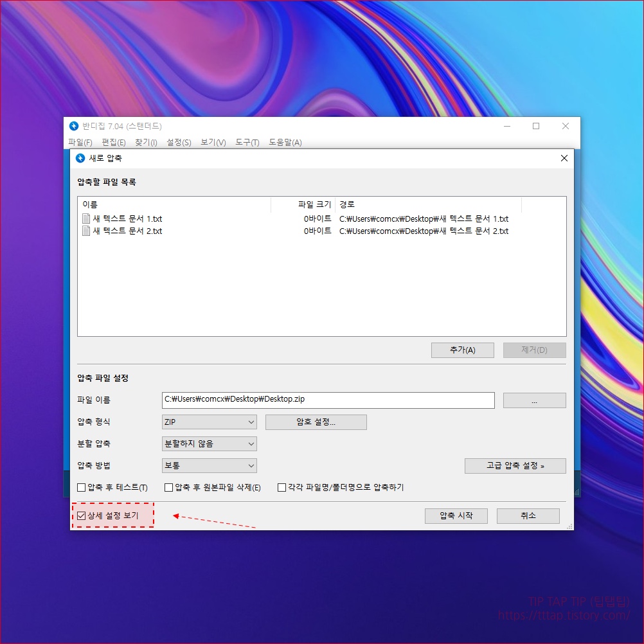The image size is (644, 644).
Task: Click 압축 시작 button
Action: pos(456,516)
